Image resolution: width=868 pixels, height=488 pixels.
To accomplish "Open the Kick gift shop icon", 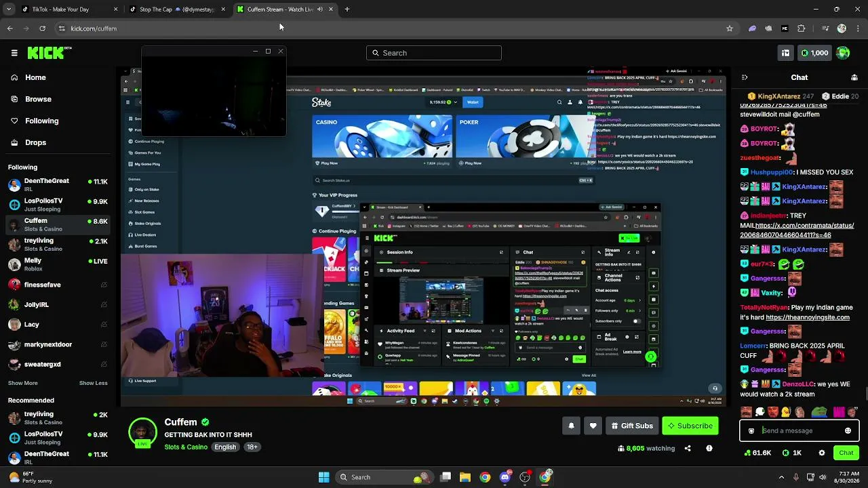I will (785, 53).
